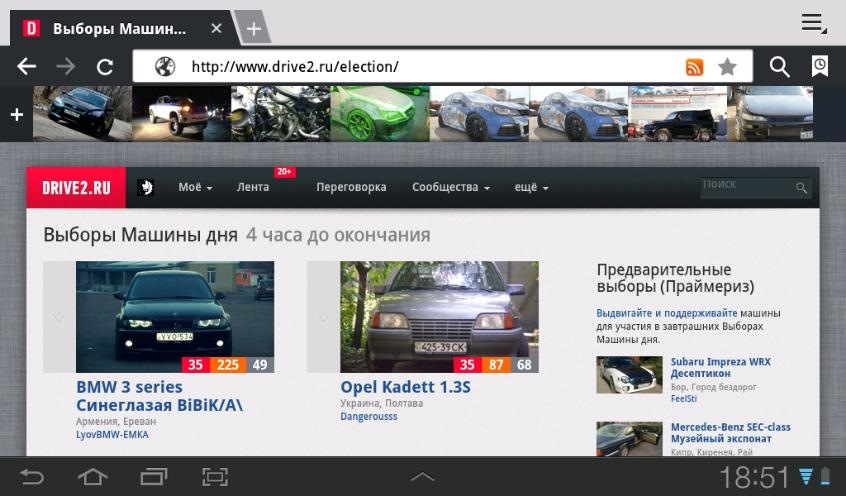Click the 18:51 clock
Screen dimensions: 846x496
(754, 477)
